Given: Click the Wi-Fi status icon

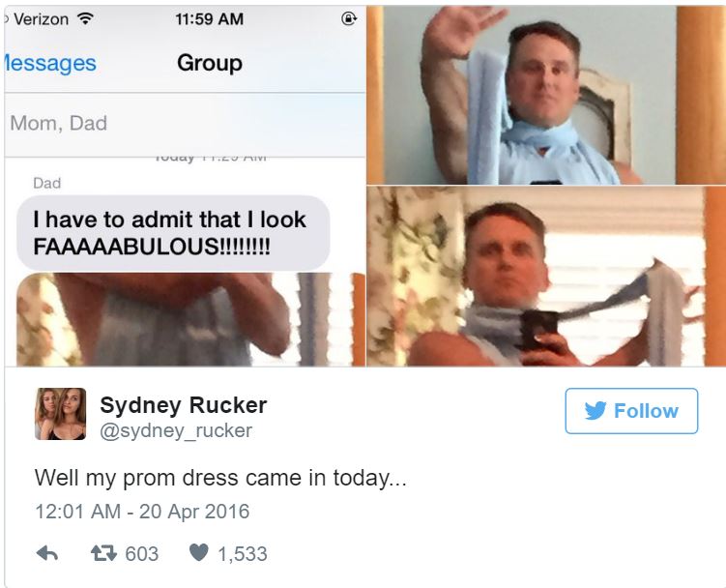Looking at the screenshot, I should tap(85, 19).
